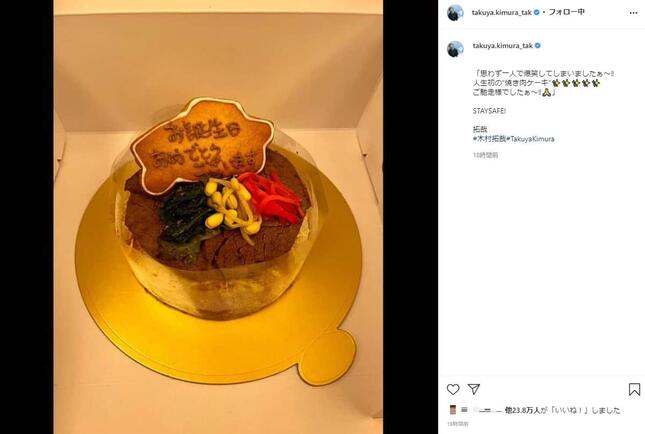Viewport: 645px width, 434px height.
Task: Open takuya.kimura_tak username beside the caption
Action: click(x=503, y=46)
